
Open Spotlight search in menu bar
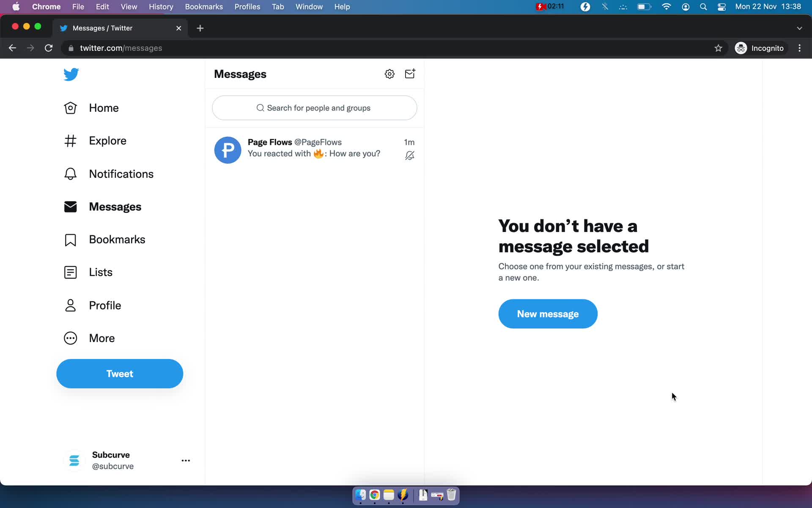click(703, 7)
